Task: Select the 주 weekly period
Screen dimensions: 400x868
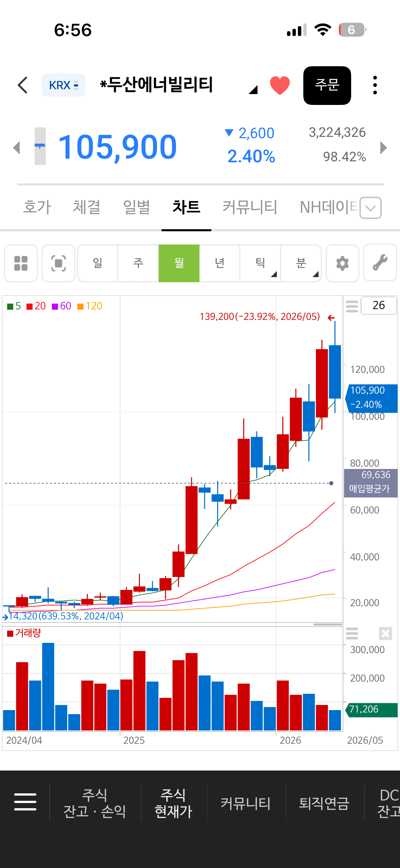Action: click(x=138, y=263)
